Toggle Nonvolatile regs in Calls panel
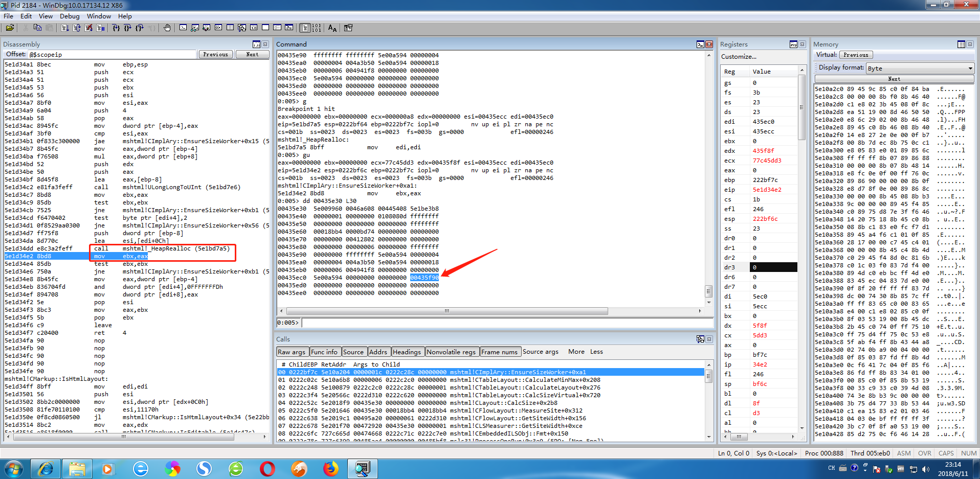 pos(451,352)
